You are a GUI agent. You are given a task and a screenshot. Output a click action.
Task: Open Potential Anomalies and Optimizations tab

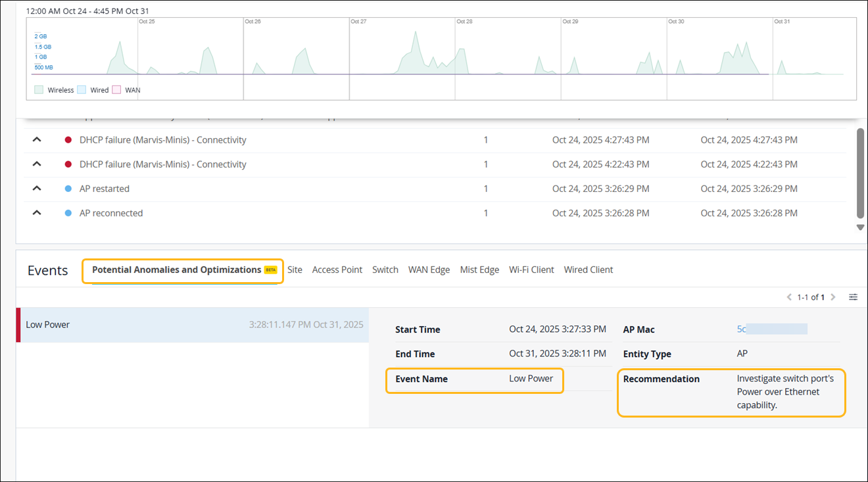coord(176,270)
